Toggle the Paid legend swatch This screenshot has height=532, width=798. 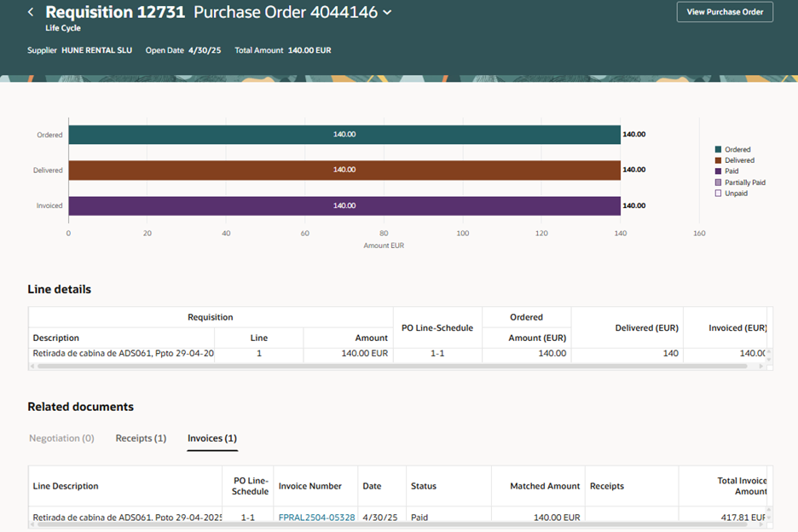(x=718, y=171)
